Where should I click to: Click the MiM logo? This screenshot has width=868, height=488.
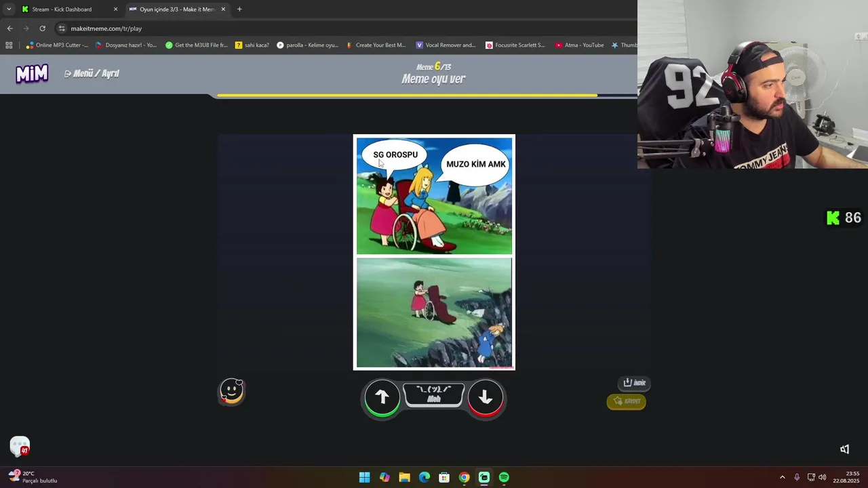[32, 73]
